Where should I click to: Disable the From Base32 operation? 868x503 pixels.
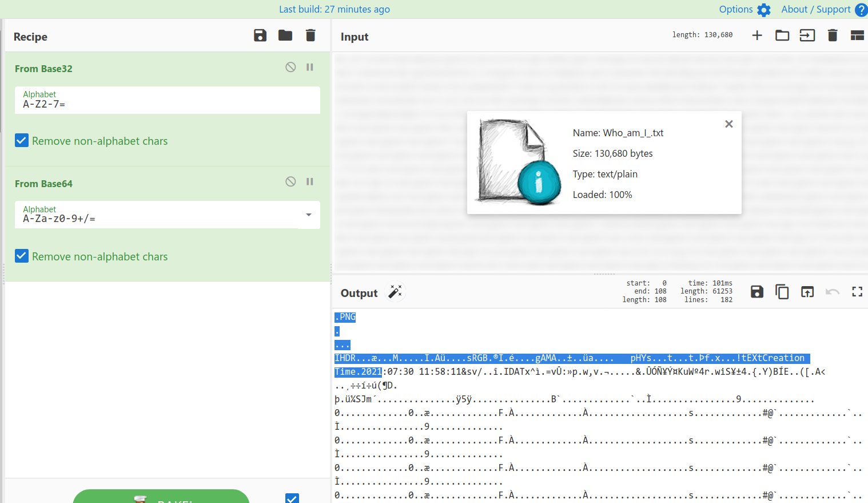[x=290, y=67]
